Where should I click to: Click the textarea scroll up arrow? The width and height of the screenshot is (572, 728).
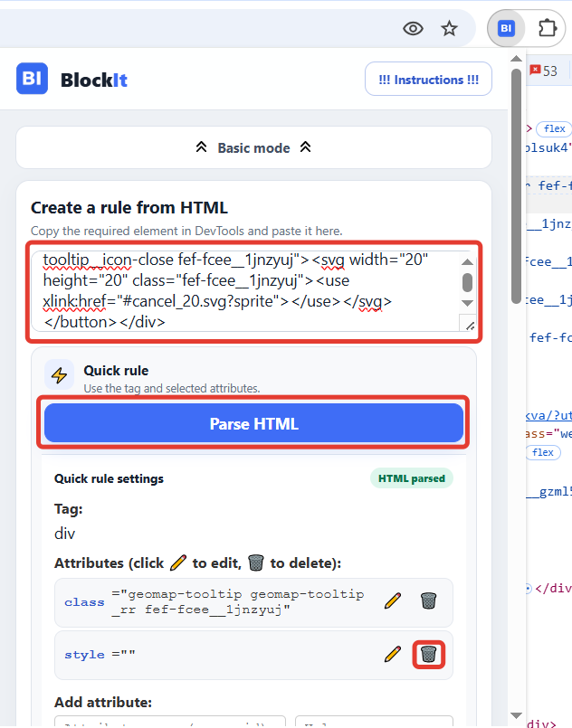467,262
